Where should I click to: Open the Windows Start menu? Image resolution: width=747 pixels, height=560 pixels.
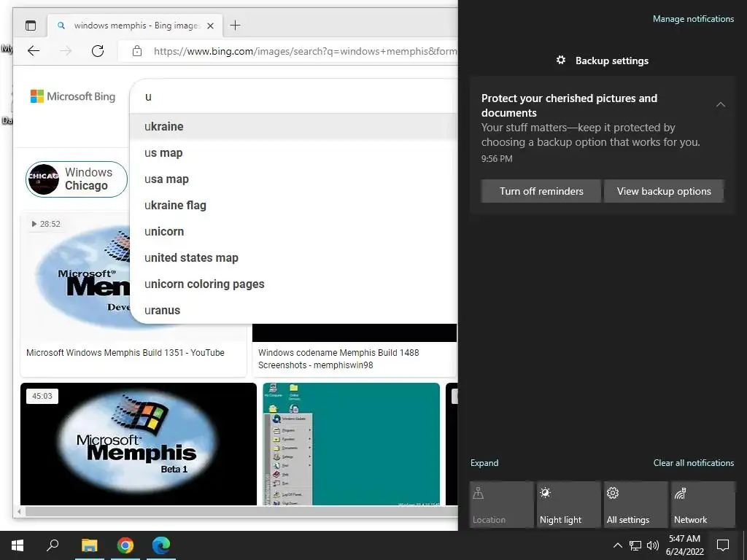point(18,545)
